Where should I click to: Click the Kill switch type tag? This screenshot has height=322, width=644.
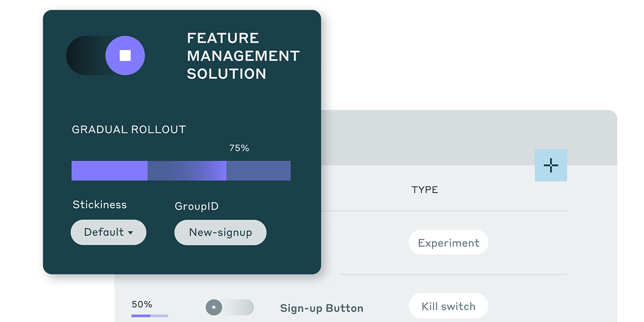click(448, 306)
